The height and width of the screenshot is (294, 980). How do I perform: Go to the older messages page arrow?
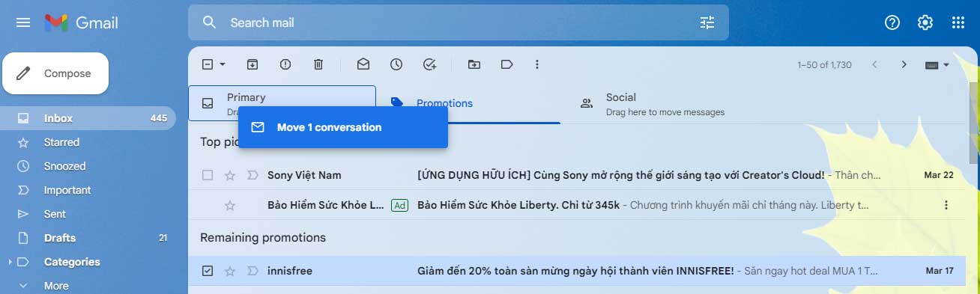point(904,64)
